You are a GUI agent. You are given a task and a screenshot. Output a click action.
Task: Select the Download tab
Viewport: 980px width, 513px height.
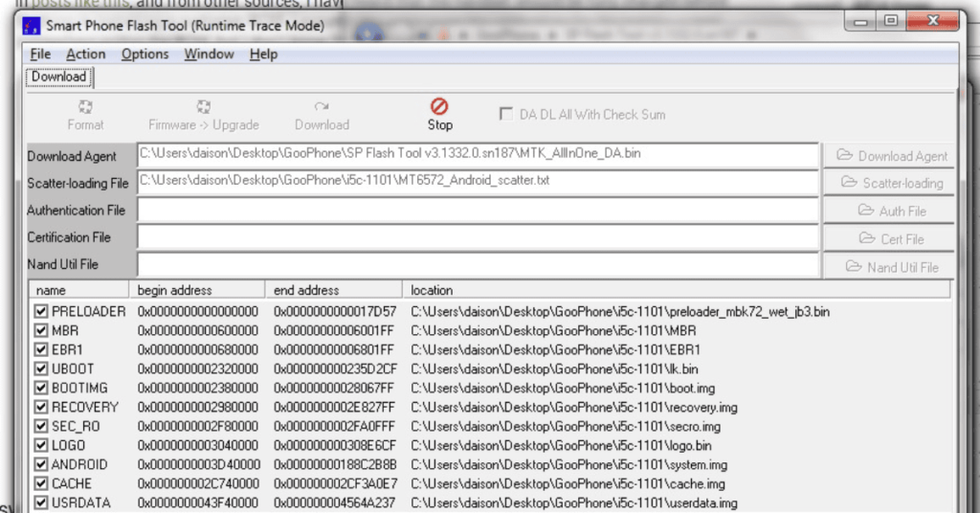58,77
